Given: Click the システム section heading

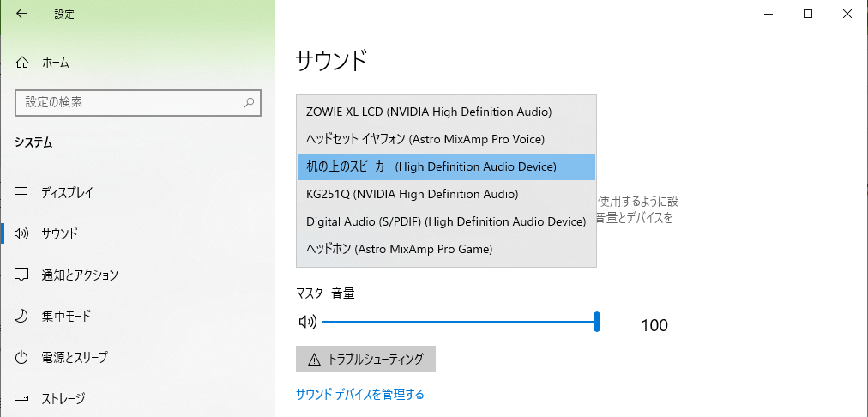Looking at the screenshot, I should click(33, 143).
